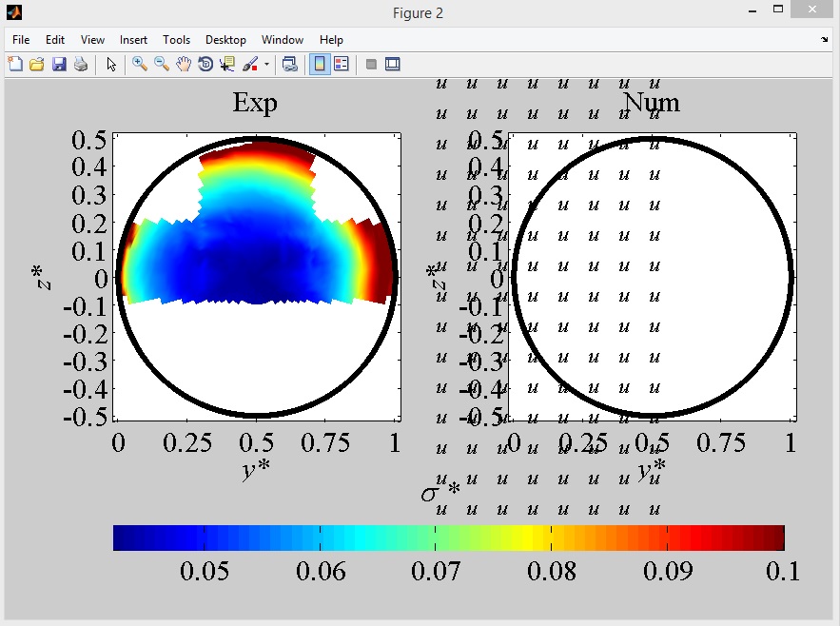
Task: Open the Edit menu
Action: point(54,40)
